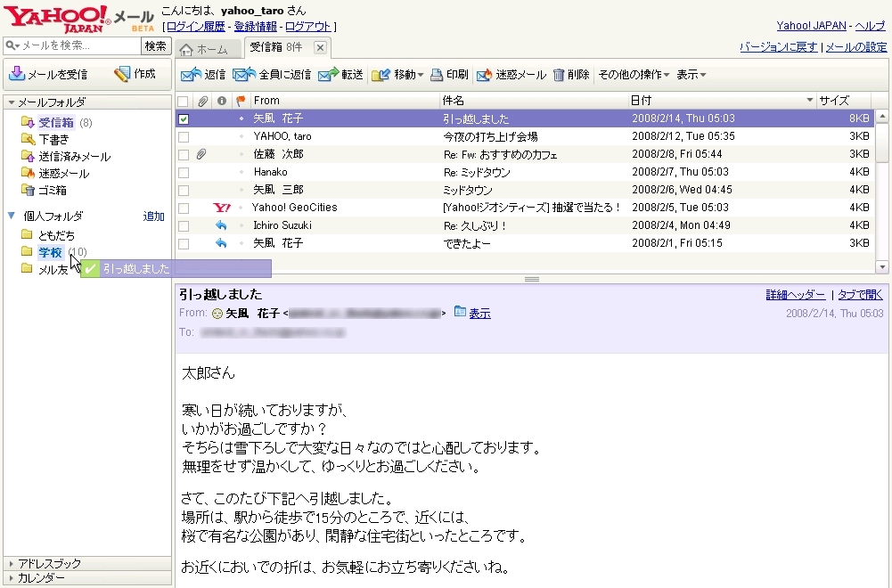This screenshot has width=892, height=588.
Task: Open the 表示 view dropdown
Action: [x=691, y=75]
